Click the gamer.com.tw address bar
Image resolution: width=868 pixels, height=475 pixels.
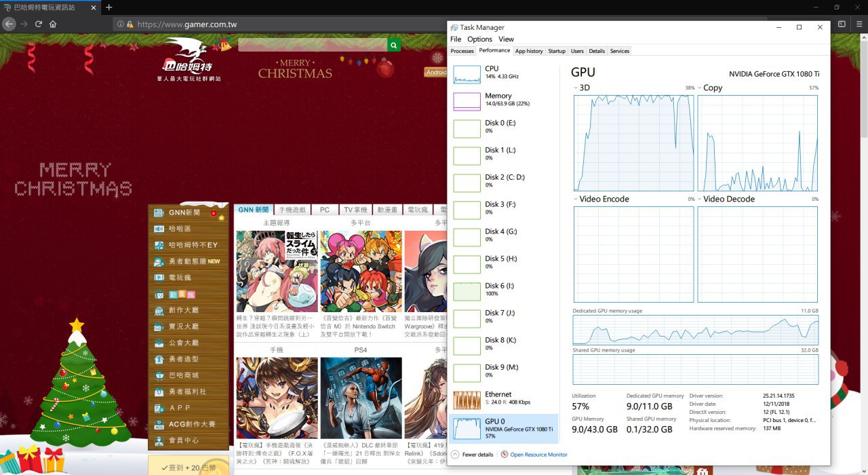pos(271,24)
